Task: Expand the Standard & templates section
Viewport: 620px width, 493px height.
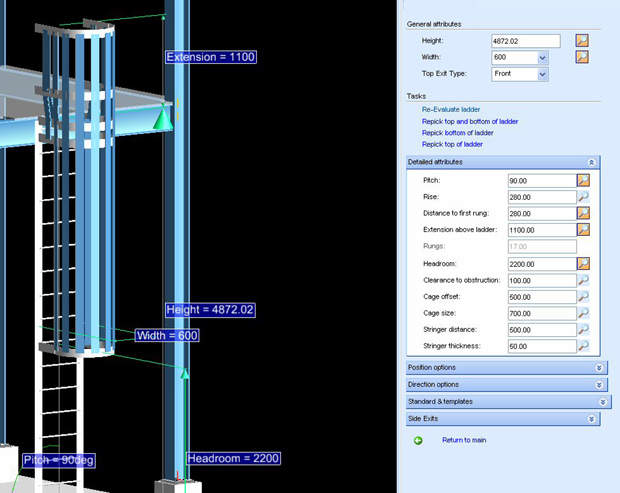Action: coord(603,402)
